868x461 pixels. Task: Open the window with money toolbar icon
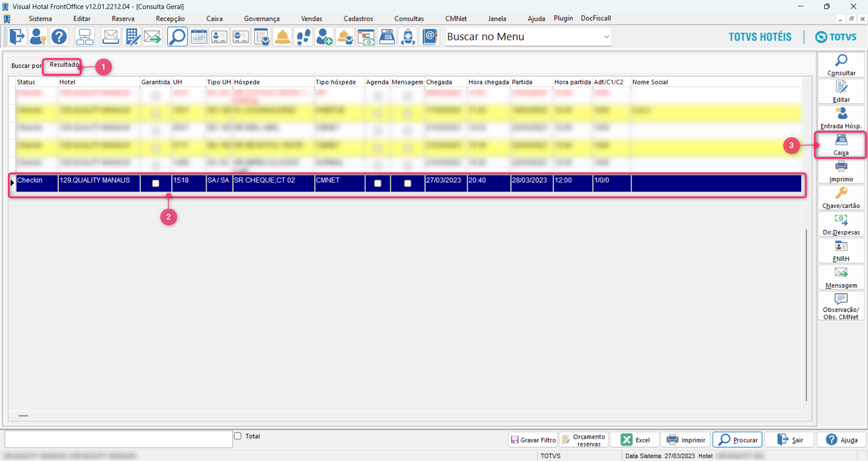[366, 37]
